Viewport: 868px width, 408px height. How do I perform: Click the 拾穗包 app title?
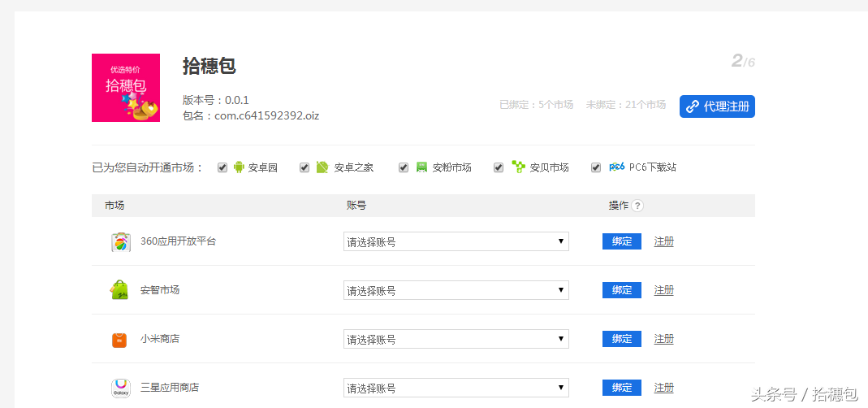coord(209,66)
